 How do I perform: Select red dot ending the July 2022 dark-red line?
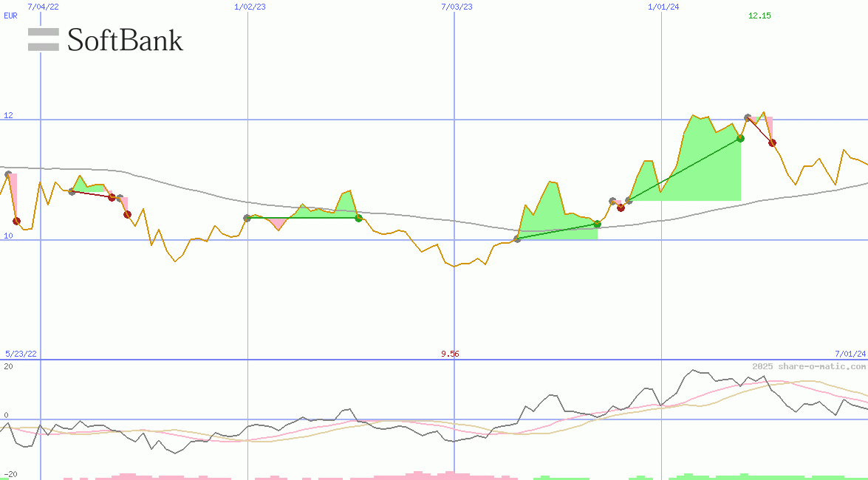[x=112, y=198]
